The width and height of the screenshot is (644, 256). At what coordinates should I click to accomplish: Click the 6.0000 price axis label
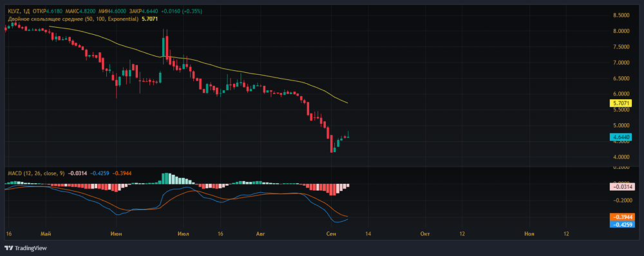621,94
